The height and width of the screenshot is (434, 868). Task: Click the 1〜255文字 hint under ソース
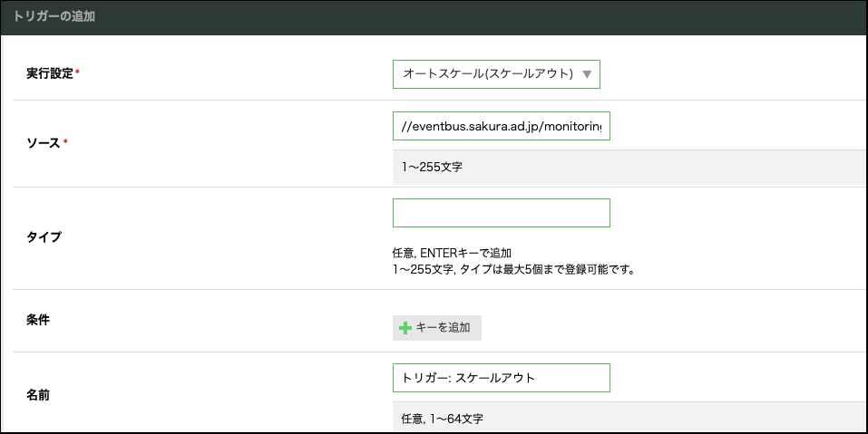(x=432, y=168)
